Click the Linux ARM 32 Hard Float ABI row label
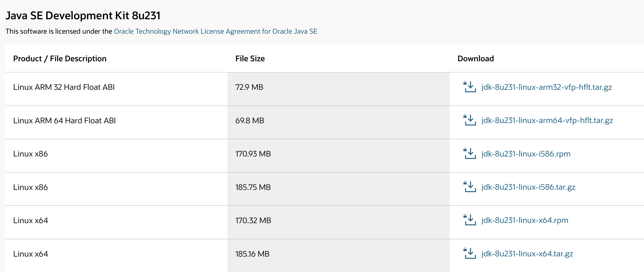644x272 pixels. [64, 87]
